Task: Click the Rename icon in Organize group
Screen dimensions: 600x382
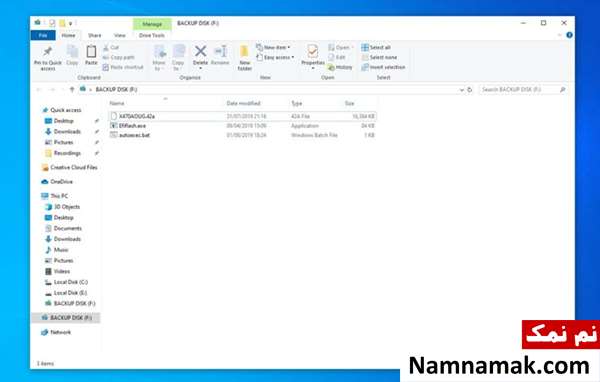Action: [220, 51]
